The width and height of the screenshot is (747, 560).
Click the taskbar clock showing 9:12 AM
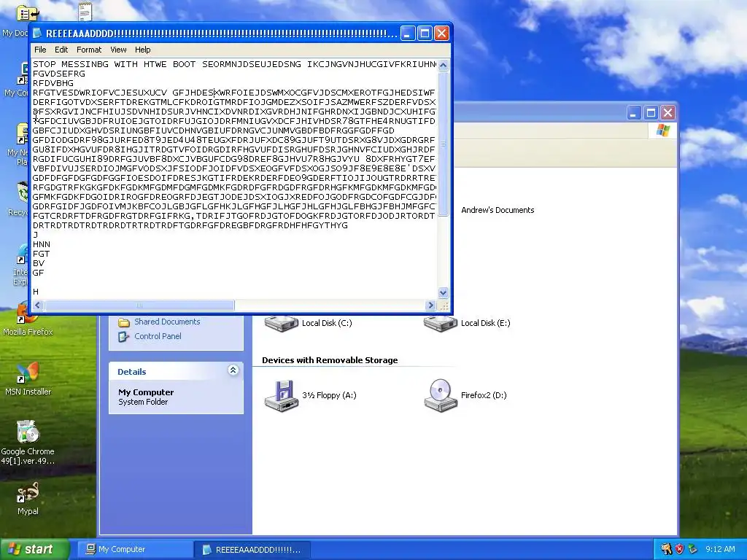click(x=720, y=549)
